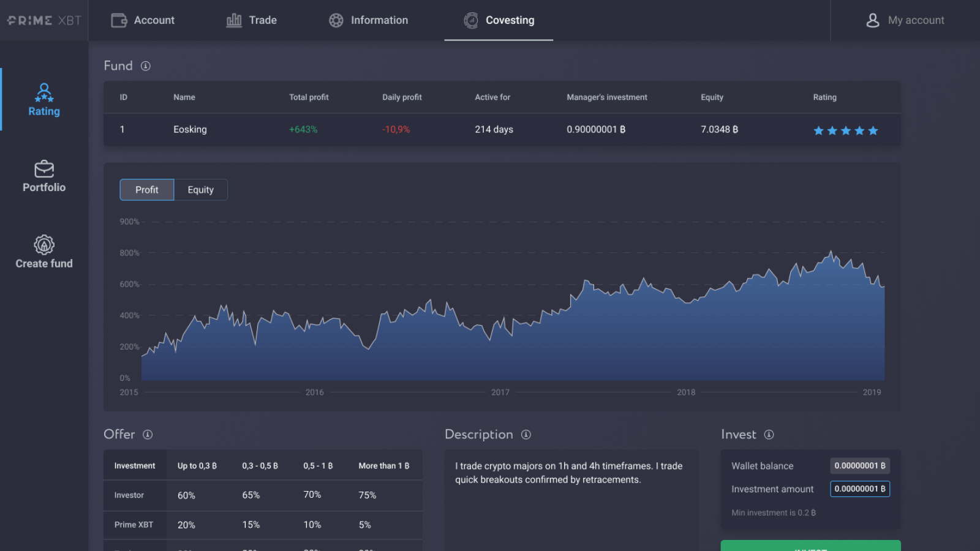Click the Trade chart icon
This screenshot has width=980, height=551.
[x=234, y=20]
